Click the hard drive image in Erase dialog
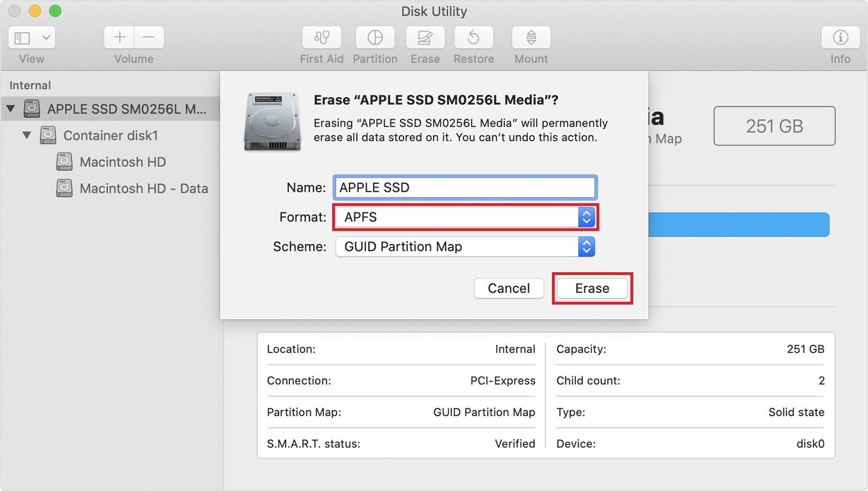 [x=273, y=121]
